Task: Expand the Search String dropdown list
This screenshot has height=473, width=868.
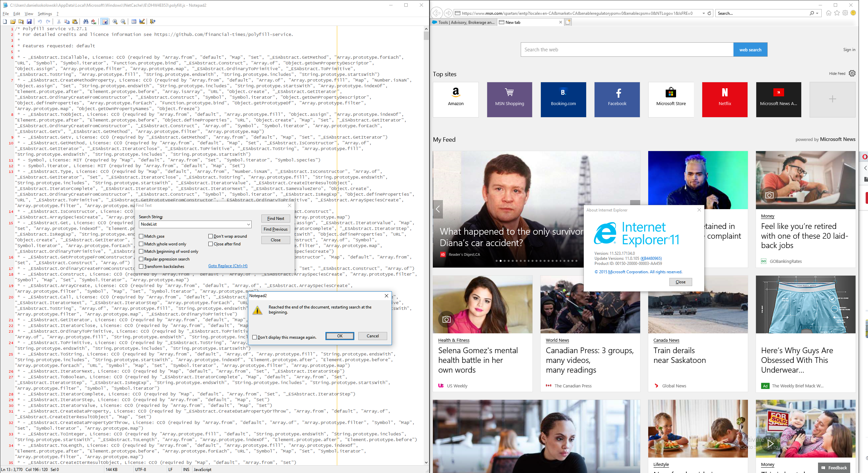Action: (248, 224)
